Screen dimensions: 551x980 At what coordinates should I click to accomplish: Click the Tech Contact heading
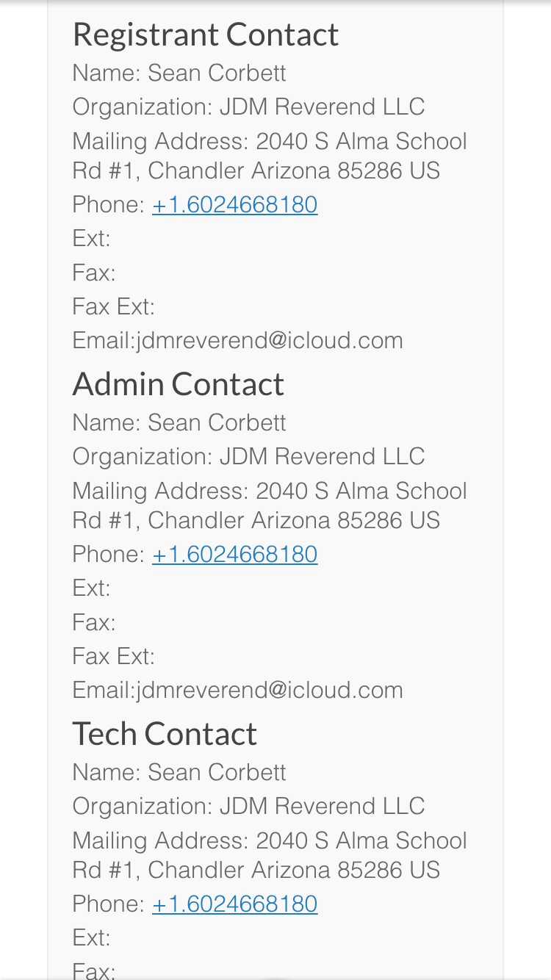point(165,734)
